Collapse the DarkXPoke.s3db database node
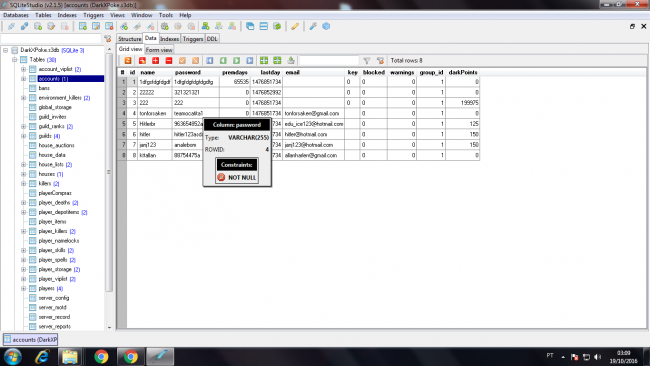 (5, 50)
